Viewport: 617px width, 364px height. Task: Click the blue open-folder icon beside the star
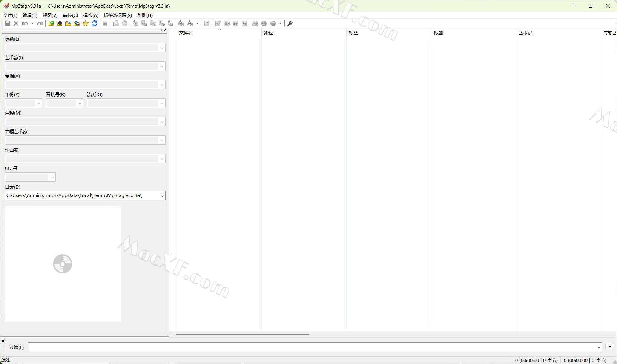coord(77,23)
